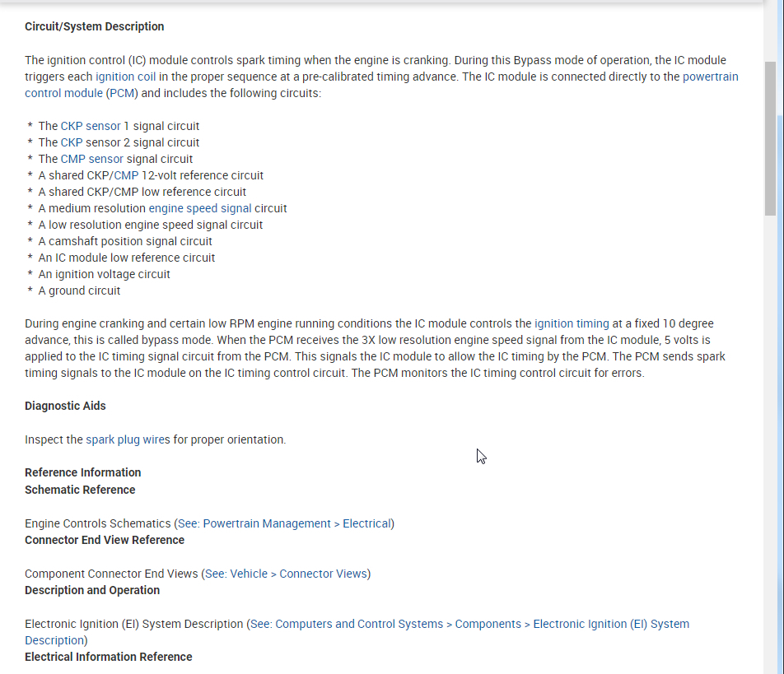Open the "spark plug wires" link

tap(128, 439)
